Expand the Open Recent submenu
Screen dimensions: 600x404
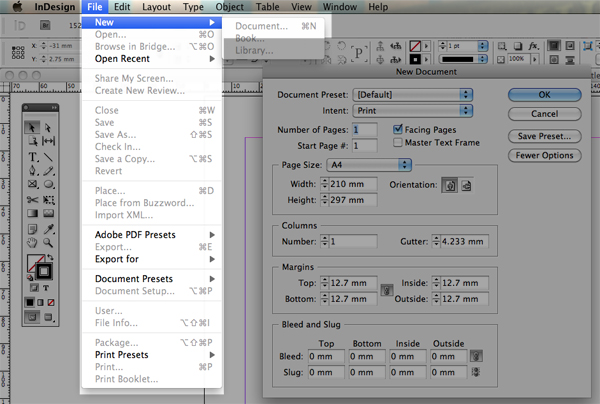pyautogui.click(x=152, y=59)
